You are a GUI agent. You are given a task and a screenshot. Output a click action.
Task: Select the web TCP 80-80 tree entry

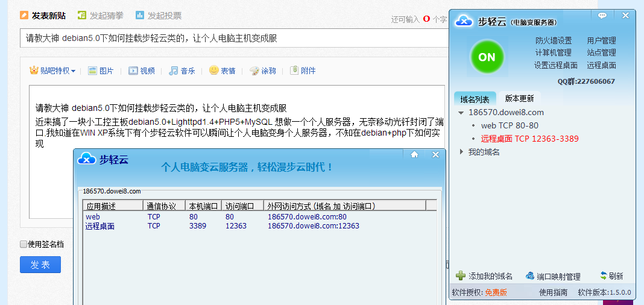click(510, 125)
